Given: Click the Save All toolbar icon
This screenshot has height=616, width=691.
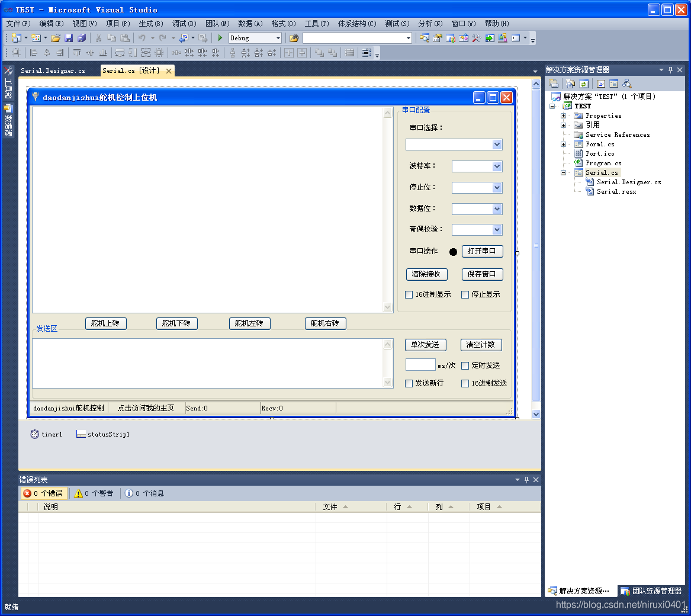Looking at the screenshot, I should coord(82,38).
